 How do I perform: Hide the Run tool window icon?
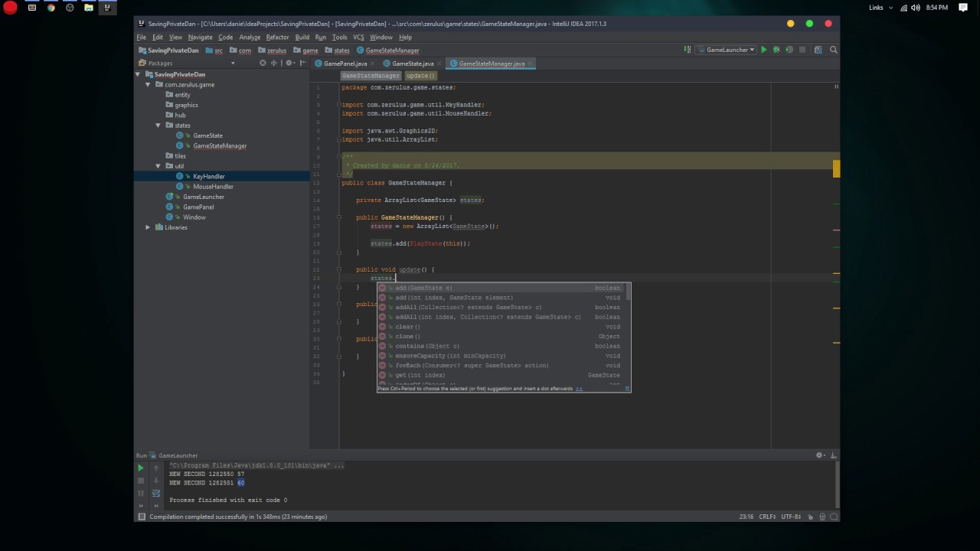click(x=833, y=455)
